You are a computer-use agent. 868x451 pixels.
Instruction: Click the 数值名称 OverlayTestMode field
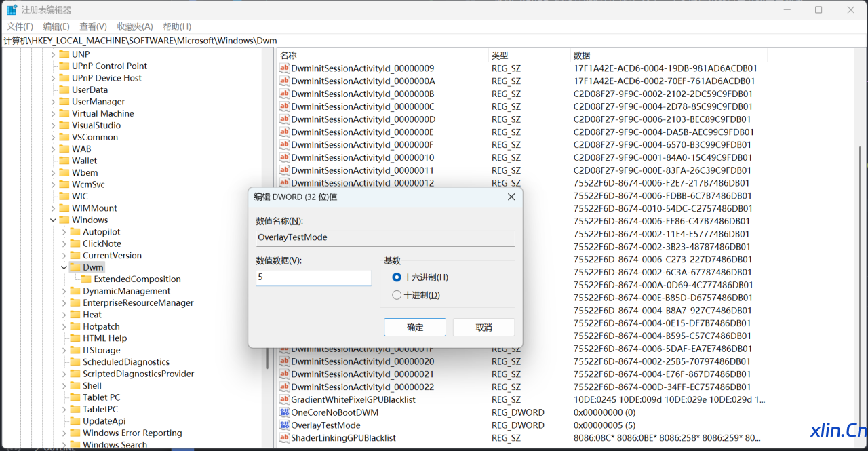point(385,237)
